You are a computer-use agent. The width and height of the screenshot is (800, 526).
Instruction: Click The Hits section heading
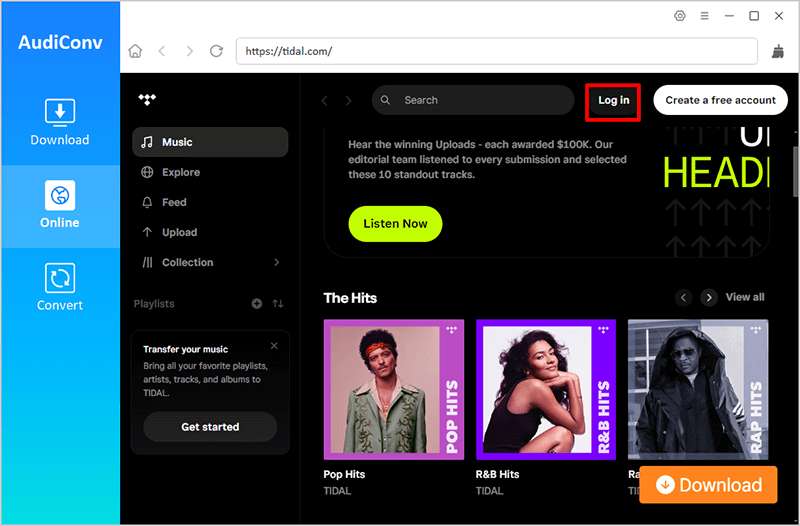click(x=350, y=298)
